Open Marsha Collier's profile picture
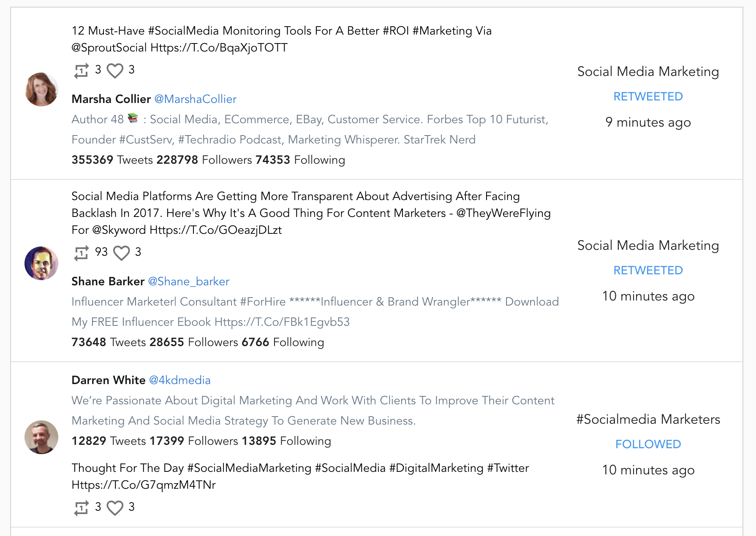 pyautogui.click(x=41, y=89)
